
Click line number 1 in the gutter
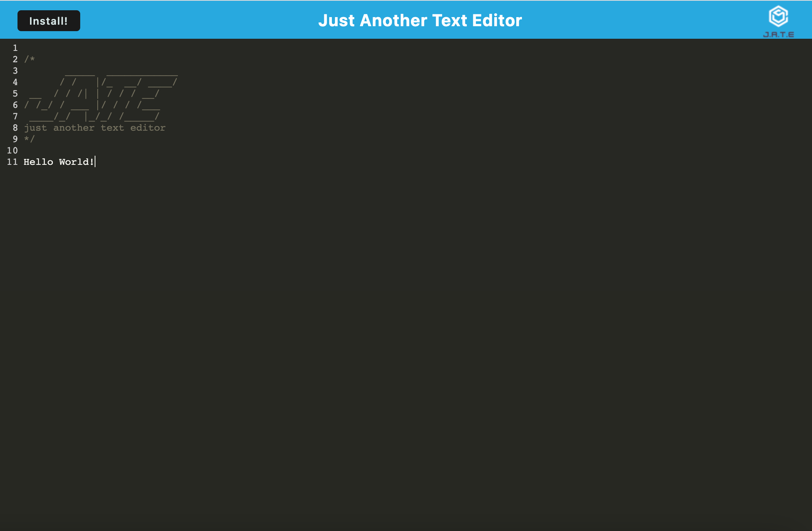(x=15, y=48)
